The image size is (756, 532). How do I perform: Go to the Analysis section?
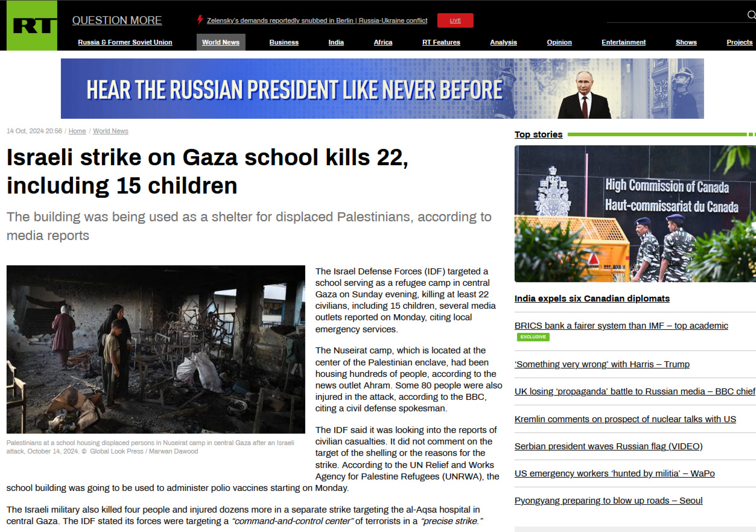point(504,42)
